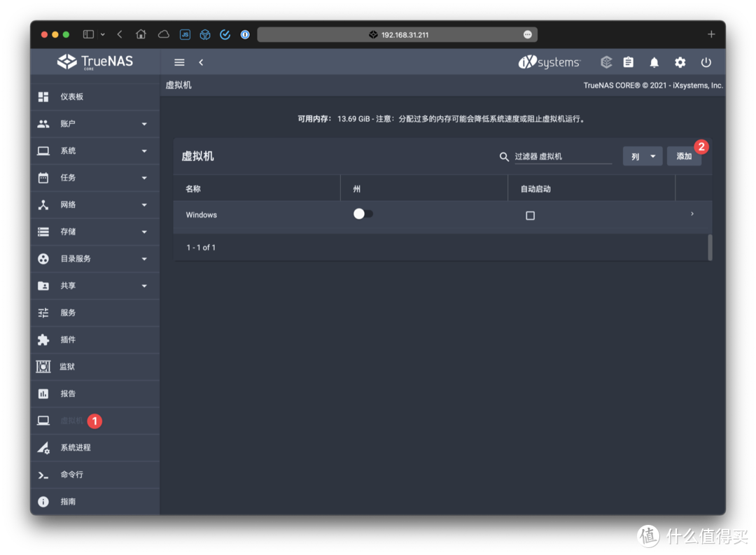Click the 1Password extension icon
This screenshot has width=756, height=555.
tap(245, 34)
